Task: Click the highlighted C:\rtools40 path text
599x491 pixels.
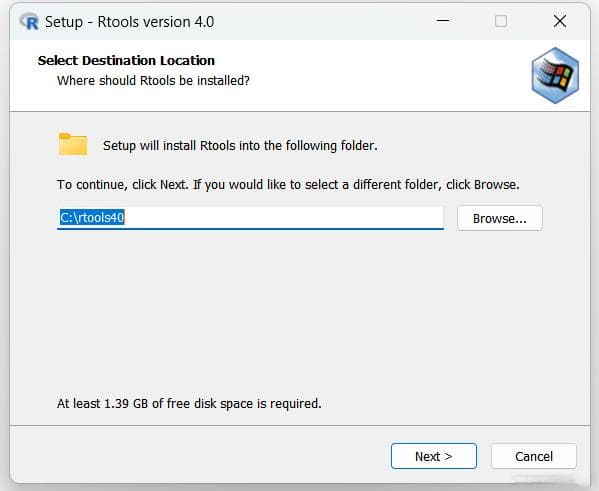Action: point(92,217)
